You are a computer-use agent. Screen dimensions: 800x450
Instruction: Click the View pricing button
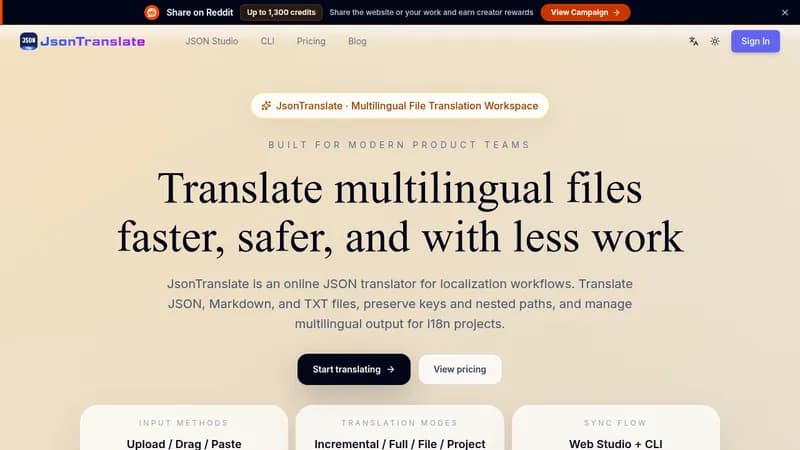460,369
